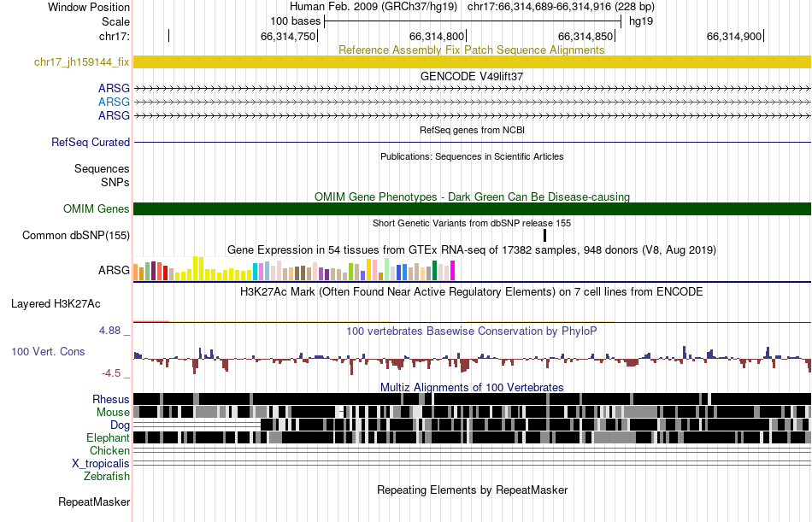Image resolution: width=812 pixels, height=522 pixels.
Task: Click the chr17: ruler label
Action: pos(114,36)
